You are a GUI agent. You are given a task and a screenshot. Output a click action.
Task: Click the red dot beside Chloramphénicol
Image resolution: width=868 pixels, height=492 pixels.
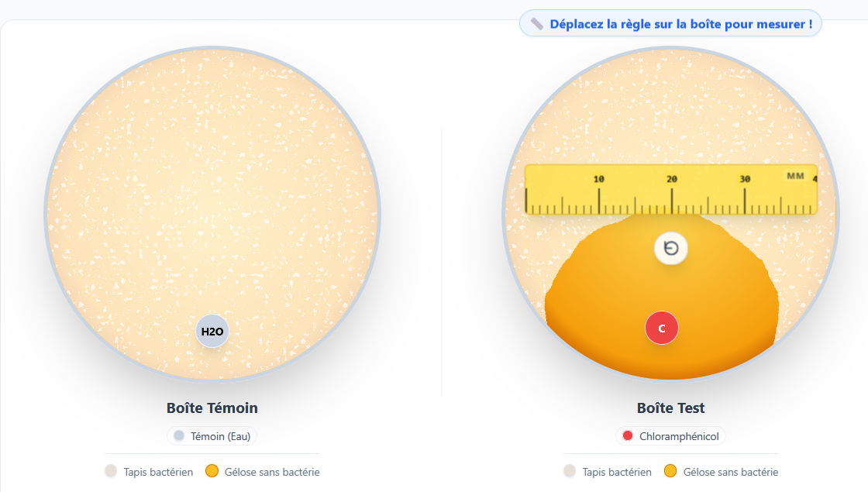[x=628, y=436]
